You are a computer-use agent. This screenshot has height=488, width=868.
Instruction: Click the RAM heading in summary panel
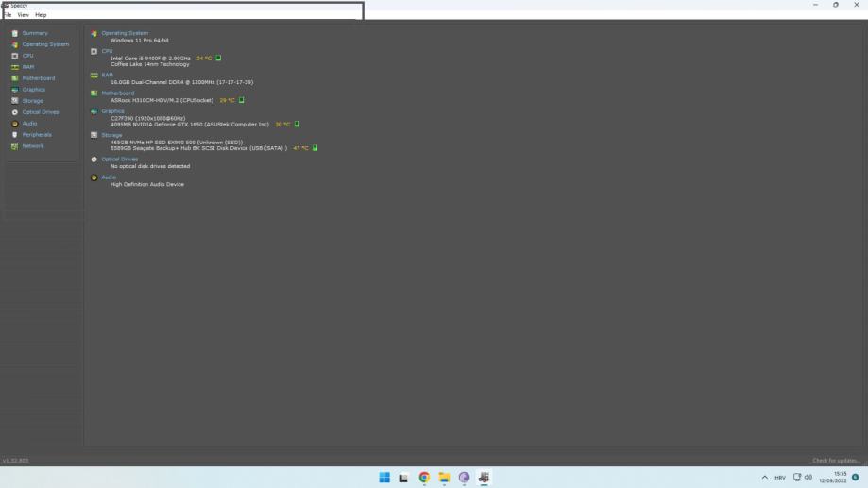(x=108, y=75)
